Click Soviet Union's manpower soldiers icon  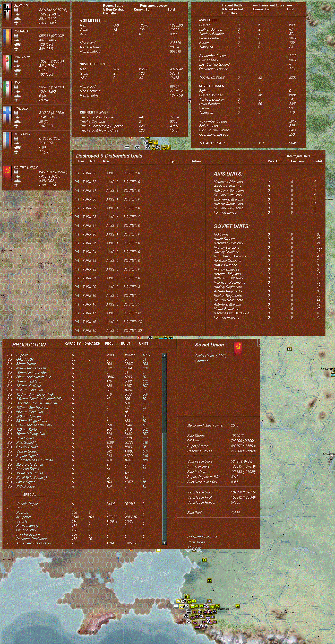(x=16, y=172)
